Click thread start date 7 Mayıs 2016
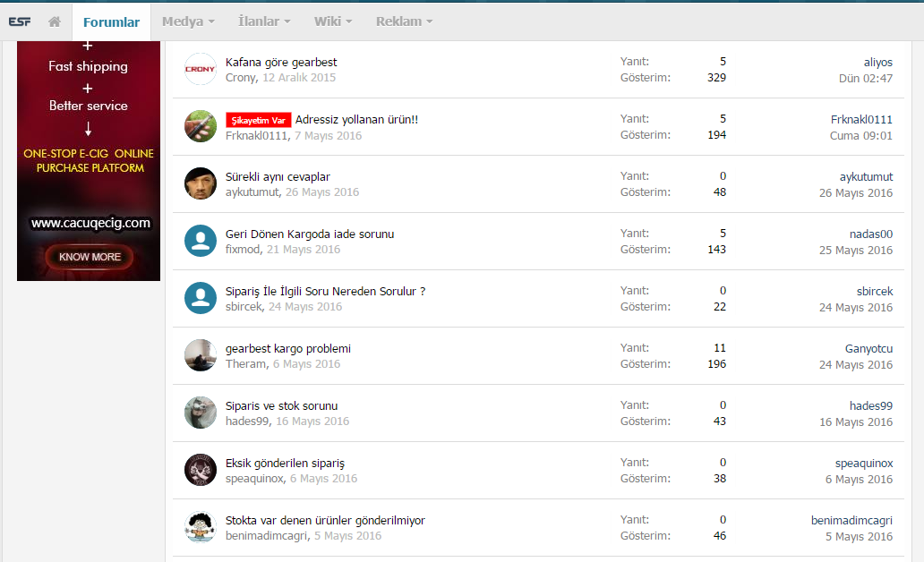Screen dimensions: 924x562 tap(328, 135)
